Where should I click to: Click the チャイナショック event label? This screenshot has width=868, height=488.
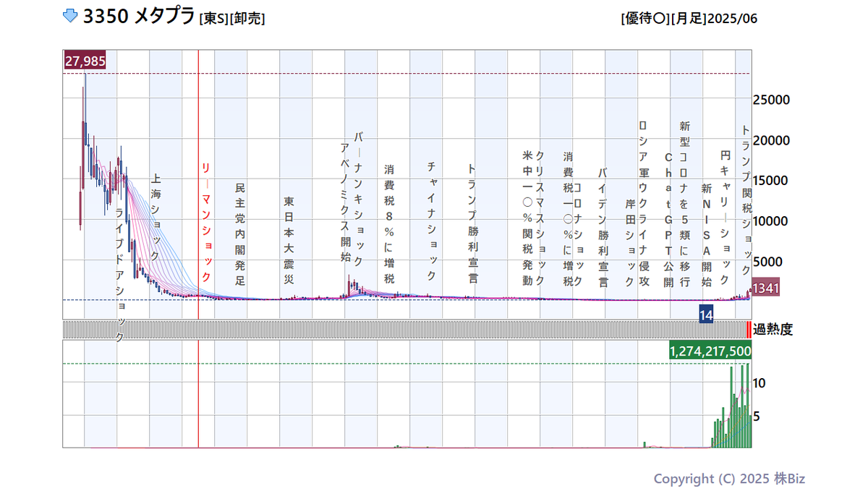(x=432, y=221)
